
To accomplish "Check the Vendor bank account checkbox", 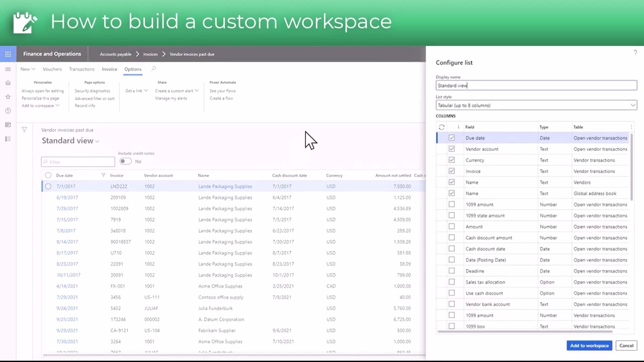I will (x=452, y=304).
